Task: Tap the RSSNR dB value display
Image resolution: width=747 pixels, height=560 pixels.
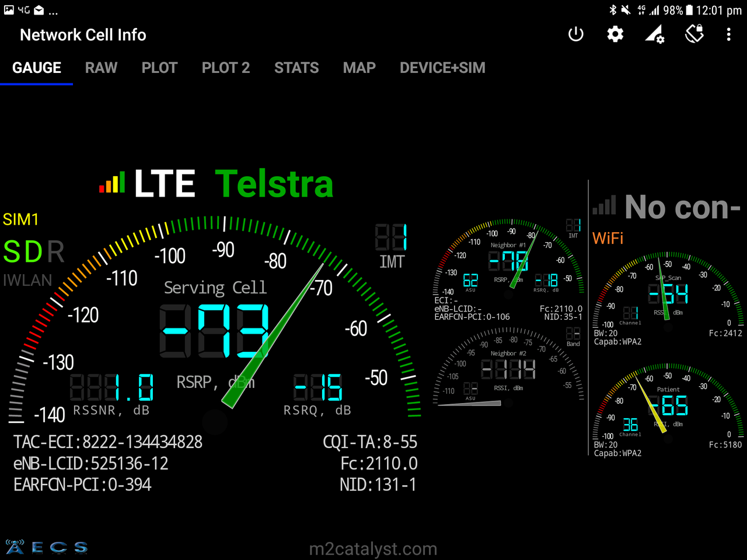Action: pyautogui.click(x=112, y=387)
